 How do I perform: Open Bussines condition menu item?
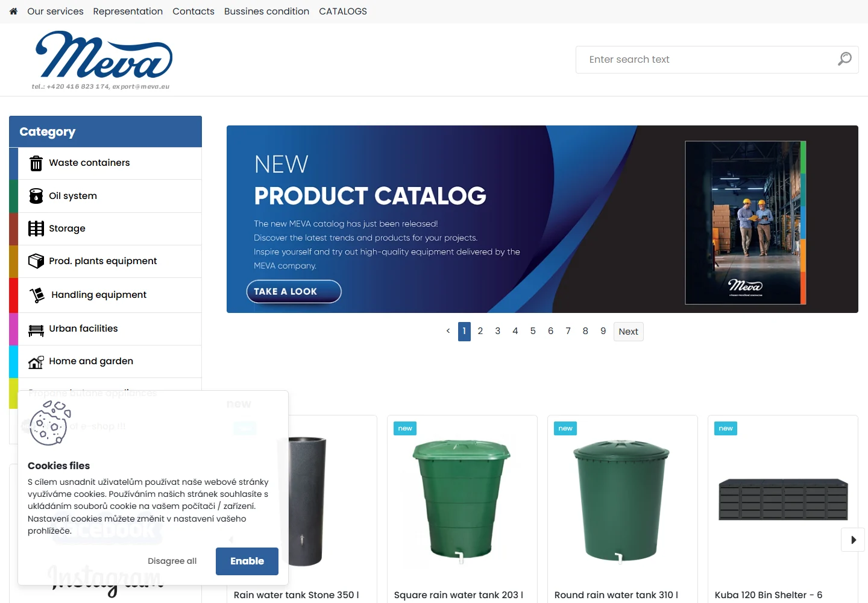coord(266,11)
